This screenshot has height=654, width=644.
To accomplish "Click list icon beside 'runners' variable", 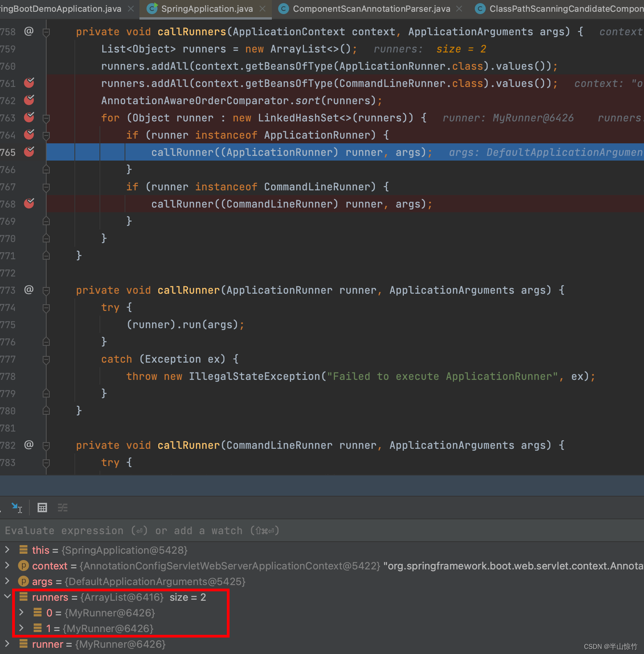I will coord(24,597).
